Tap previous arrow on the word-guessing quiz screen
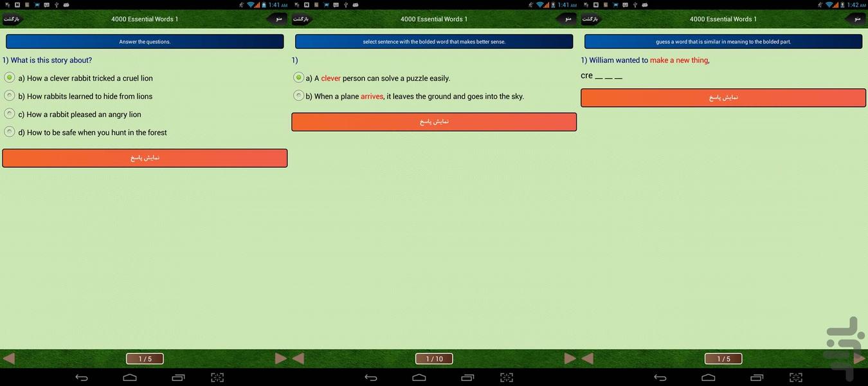Image resolution: width=868 pixels, height=386 pixels. pyautogui.click(x=588, y=358)
